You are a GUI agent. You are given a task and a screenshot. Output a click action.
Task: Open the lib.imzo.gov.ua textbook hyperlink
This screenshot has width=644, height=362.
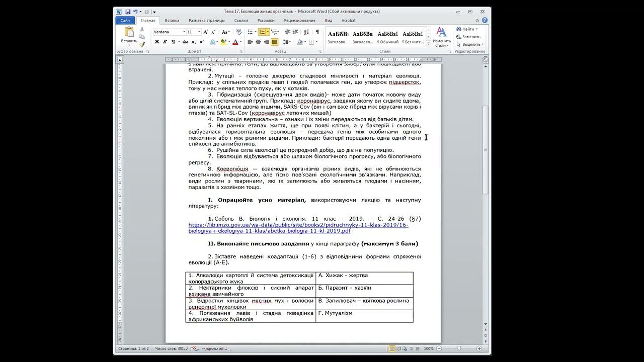point(298,228)
